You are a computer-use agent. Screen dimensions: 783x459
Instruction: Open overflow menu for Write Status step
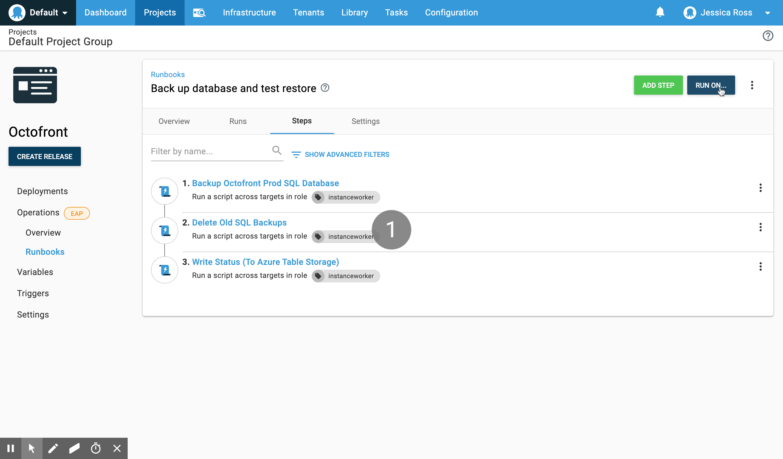[761, 267]
